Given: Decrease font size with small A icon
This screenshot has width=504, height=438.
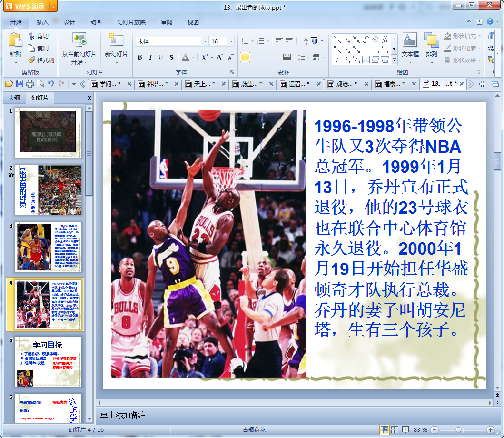Looking at the screenshot, I should click(x=230, y=58).
